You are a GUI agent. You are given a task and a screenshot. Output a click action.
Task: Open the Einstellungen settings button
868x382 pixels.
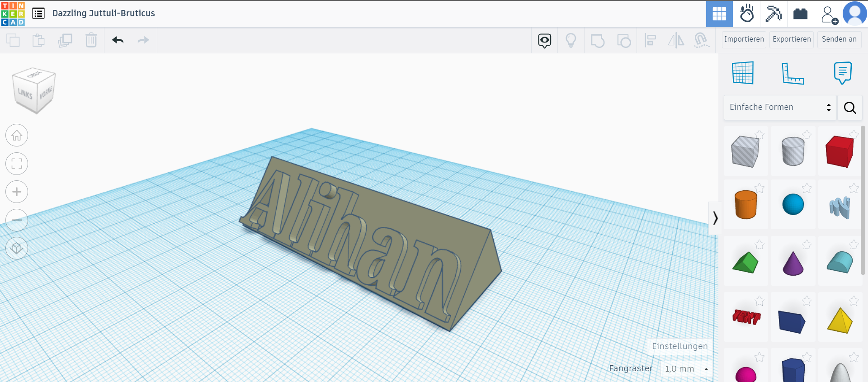pyautogui.click(x=679, y=346)
